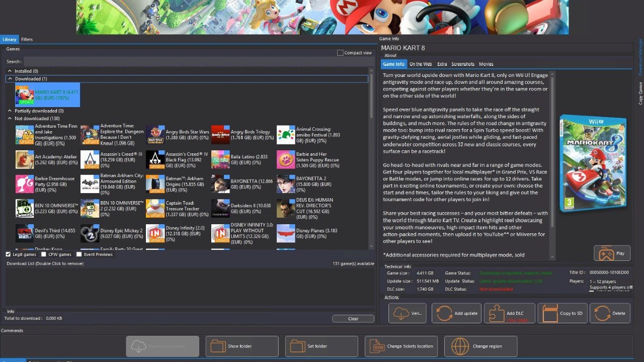
Task: Click the Delete game button
Action: coord(610,313)
